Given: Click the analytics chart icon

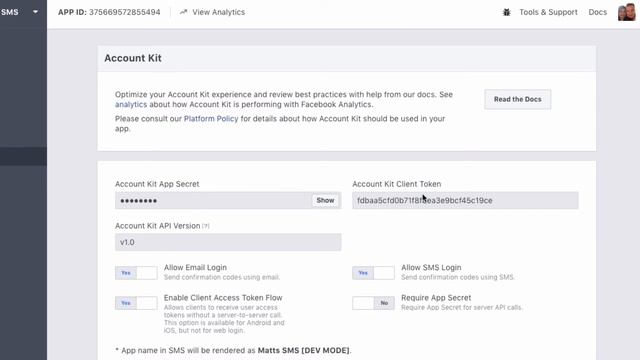Looking at the screenshot, I should click(x=184, y=12).
